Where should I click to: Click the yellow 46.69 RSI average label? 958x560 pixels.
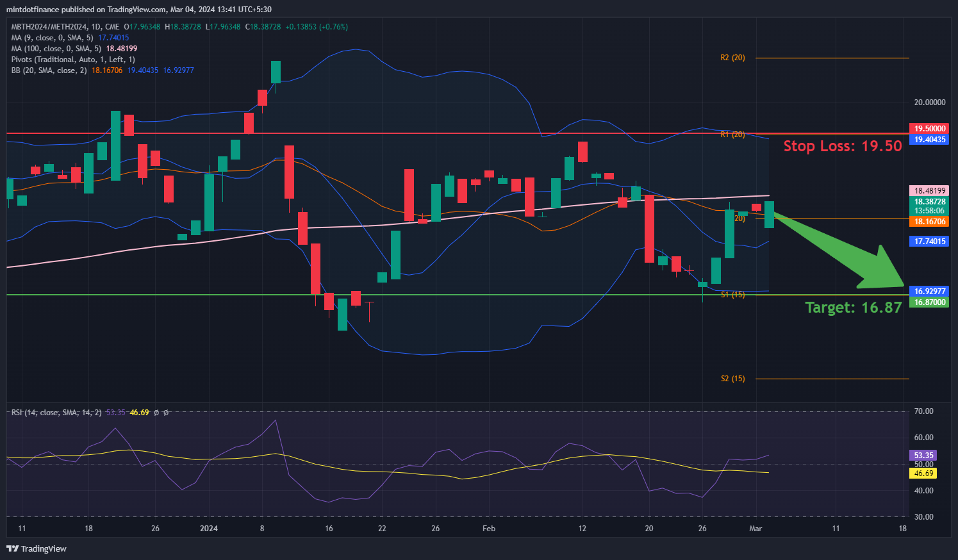click(x=923, y=474)
